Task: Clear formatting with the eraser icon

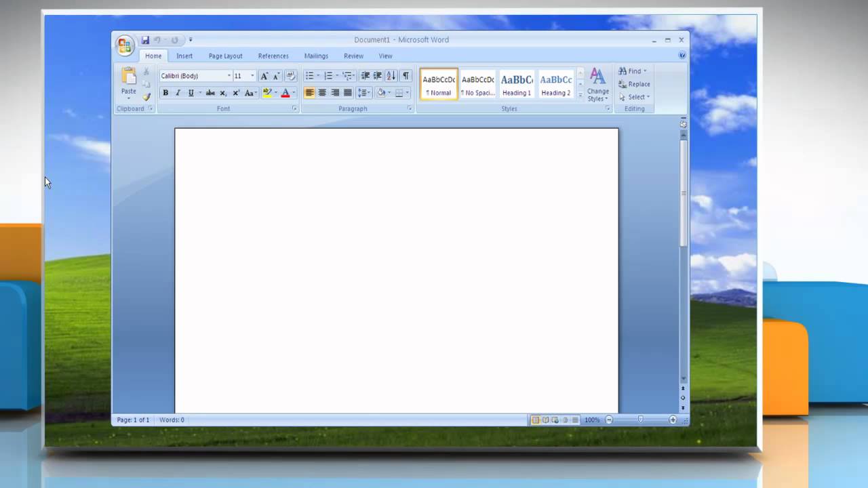Action: 291,76
